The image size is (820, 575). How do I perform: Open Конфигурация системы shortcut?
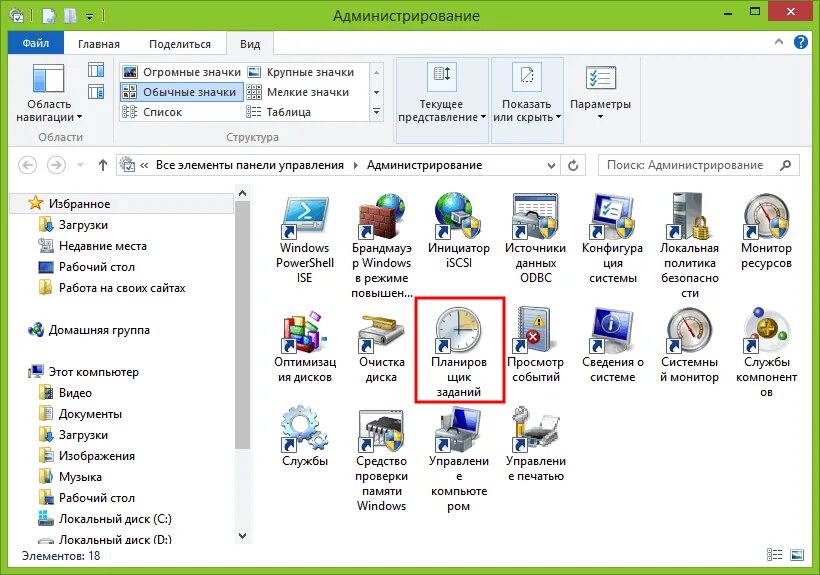[612, 239]
